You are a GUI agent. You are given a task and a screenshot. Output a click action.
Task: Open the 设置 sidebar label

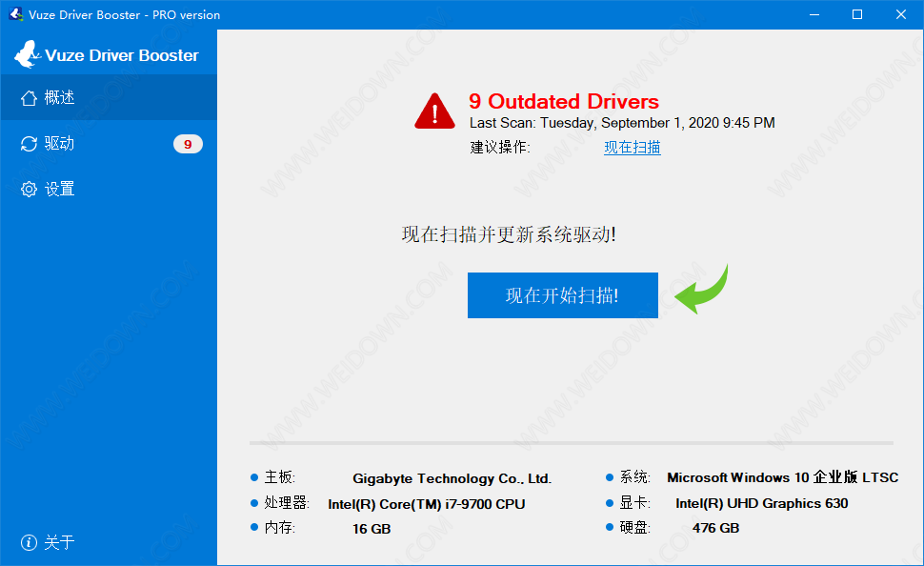click(59, 190)
